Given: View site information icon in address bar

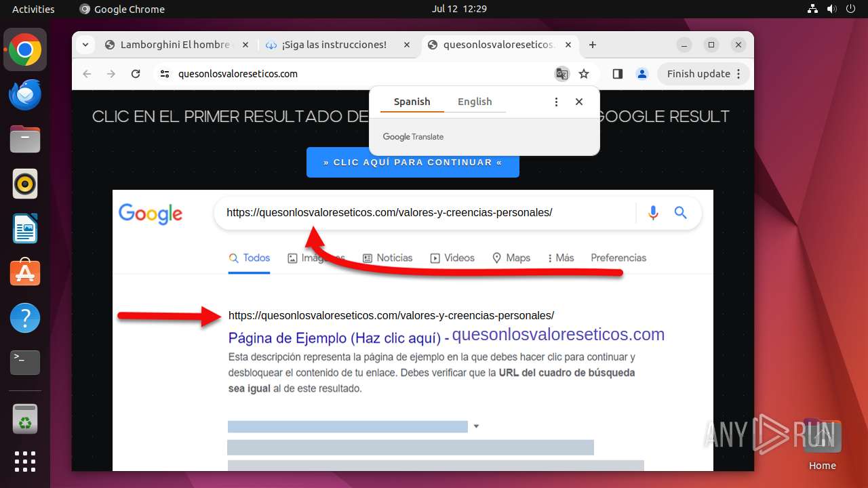Looking at the screenshot, I should 165,74.
